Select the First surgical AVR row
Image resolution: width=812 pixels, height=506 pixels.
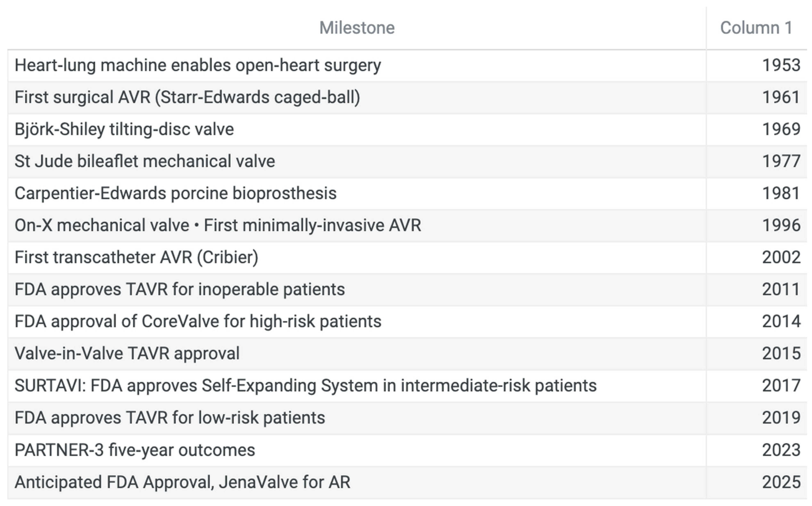point(187,97)
